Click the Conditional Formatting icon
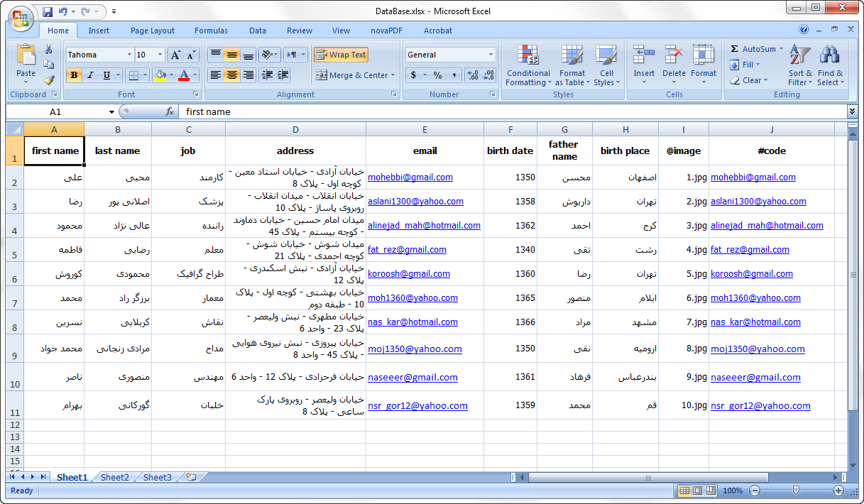 tap(527, 55)
